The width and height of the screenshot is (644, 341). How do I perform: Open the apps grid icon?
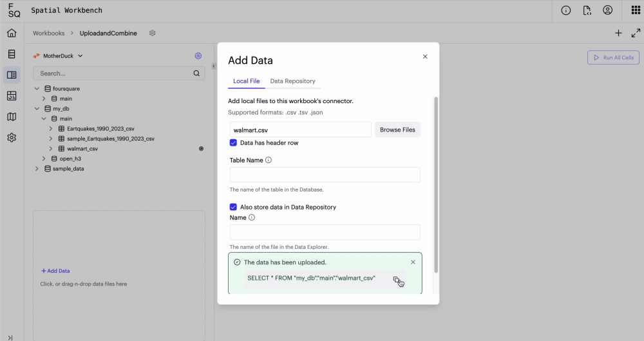pos(636,11)
